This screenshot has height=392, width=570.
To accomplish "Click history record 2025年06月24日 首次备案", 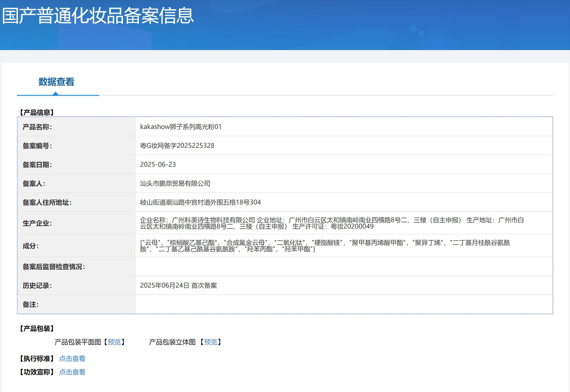I will [178, 285].
